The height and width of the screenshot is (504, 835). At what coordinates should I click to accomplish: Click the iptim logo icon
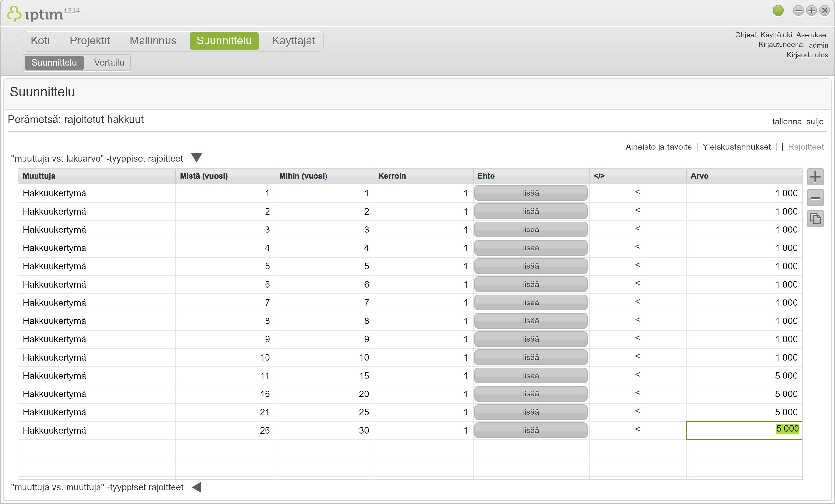coord(14,14)
